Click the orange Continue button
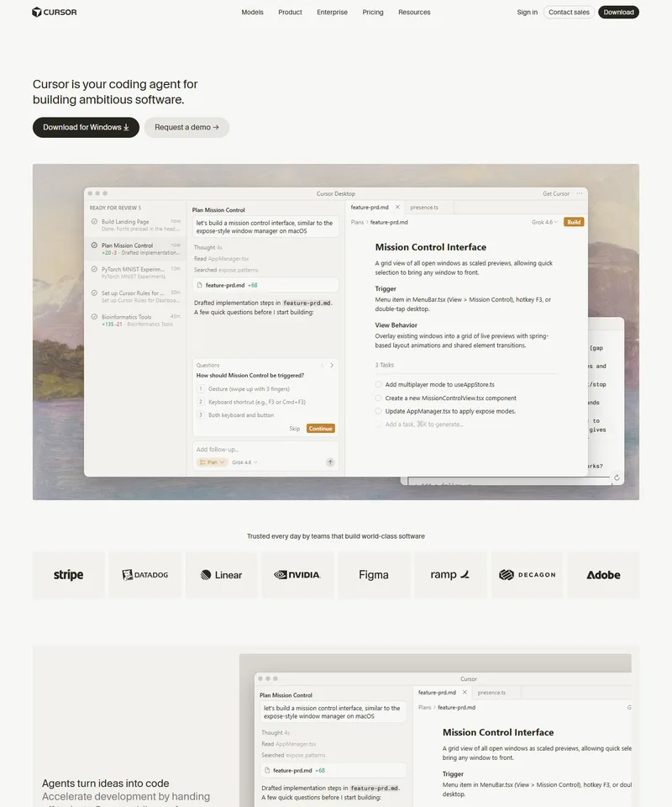672x807 pixels. click(321, 429)
